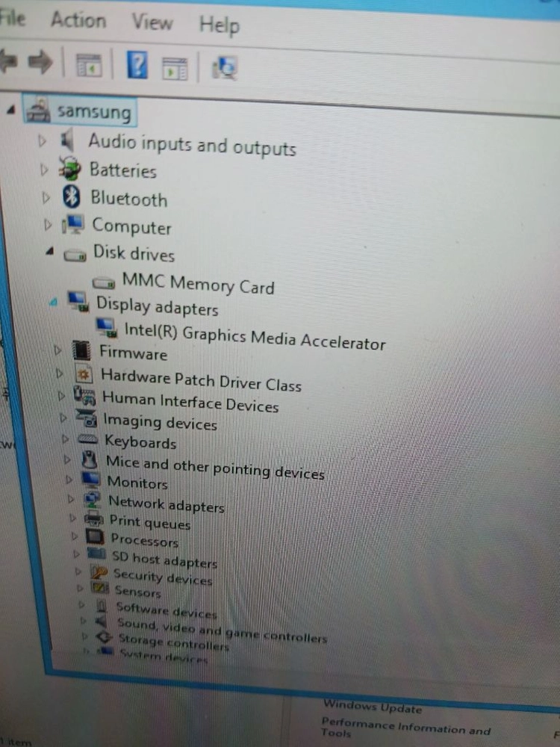Open the View menu
This screenshot has height=747, width=560.
[152, 22]
